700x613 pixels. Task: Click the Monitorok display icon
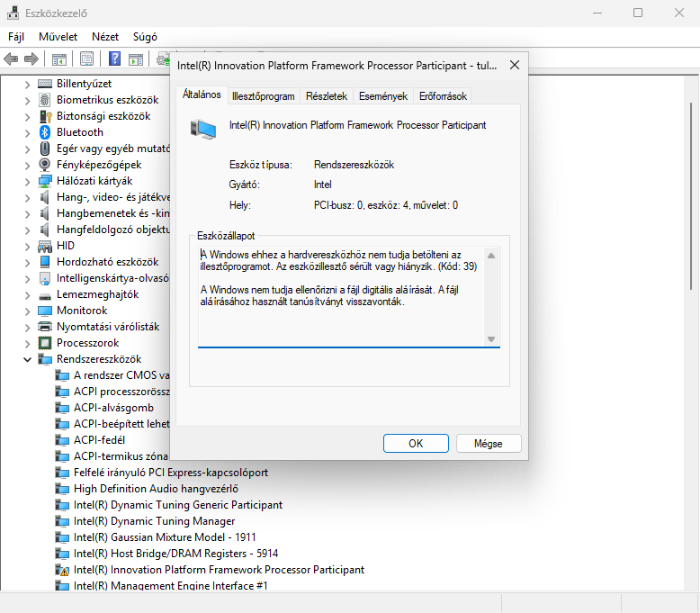click(x=45, y=311)
